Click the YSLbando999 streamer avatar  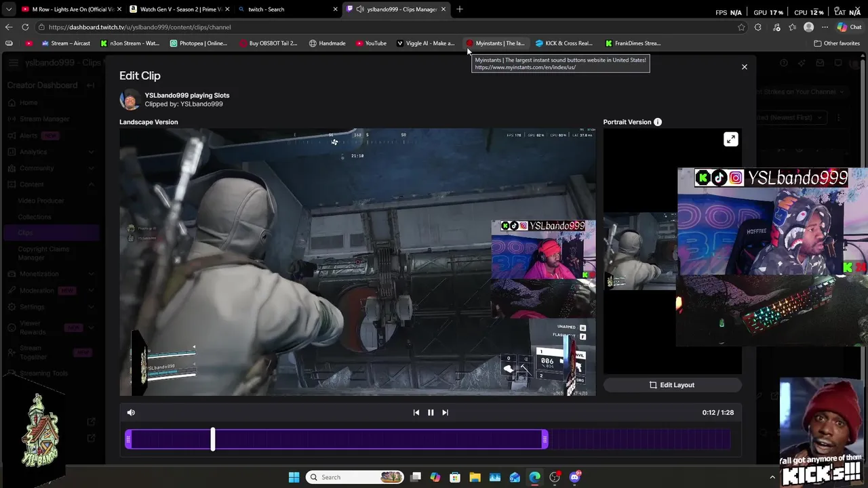130,100
